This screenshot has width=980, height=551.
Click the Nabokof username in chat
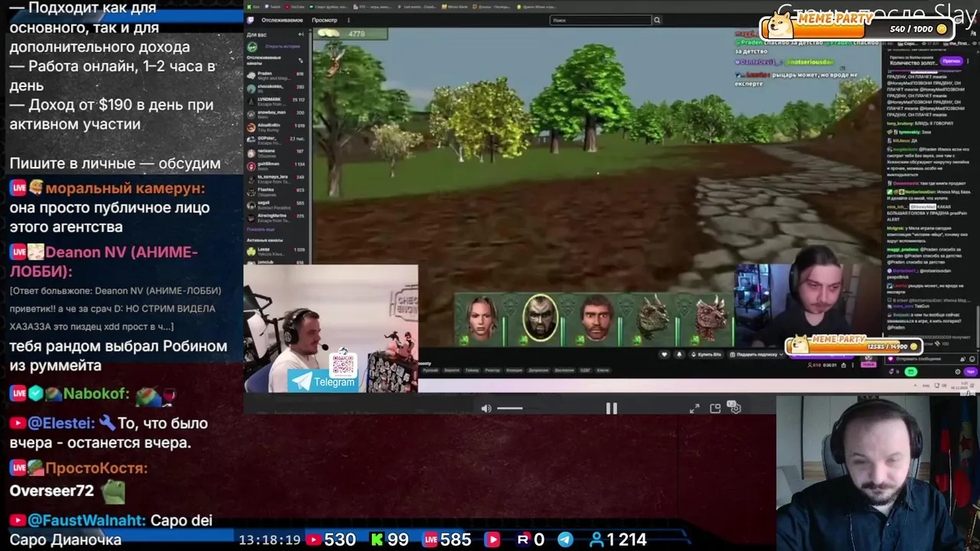(96, 393)
